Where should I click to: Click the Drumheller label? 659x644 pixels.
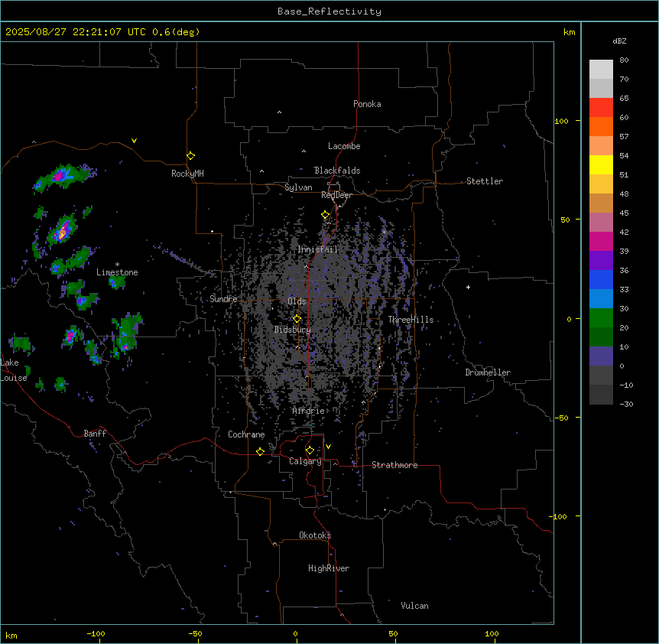pyautogui.click(x=488, y=372)
